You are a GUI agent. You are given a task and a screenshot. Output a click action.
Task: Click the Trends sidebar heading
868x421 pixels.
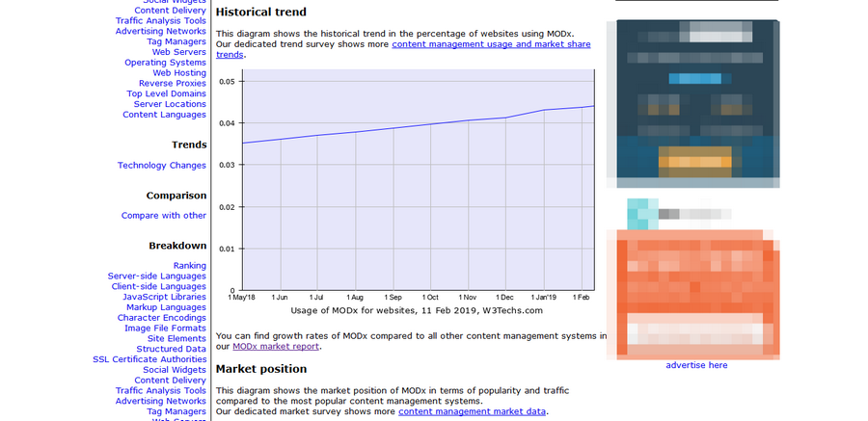pos(189,145)
